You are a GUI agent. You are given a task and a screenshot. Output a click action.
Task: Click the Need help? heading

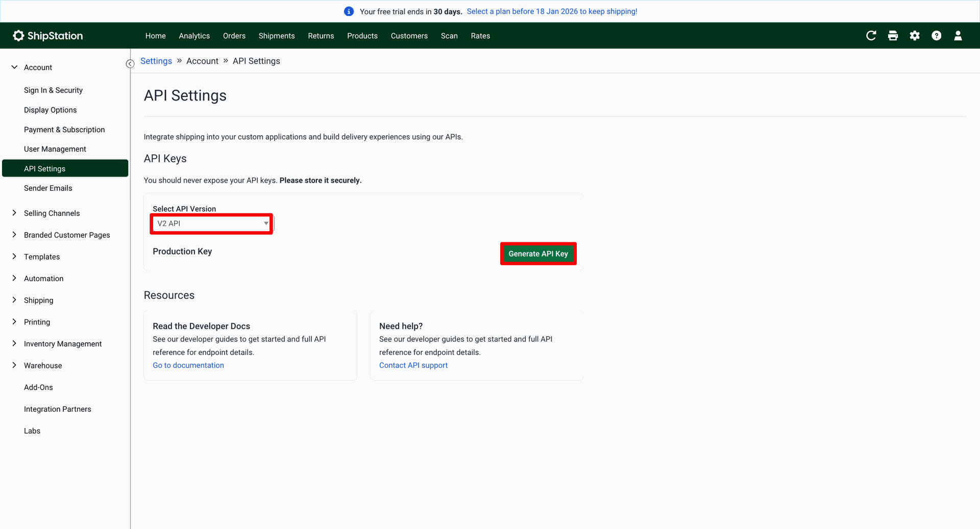click(x=401, y=326)
